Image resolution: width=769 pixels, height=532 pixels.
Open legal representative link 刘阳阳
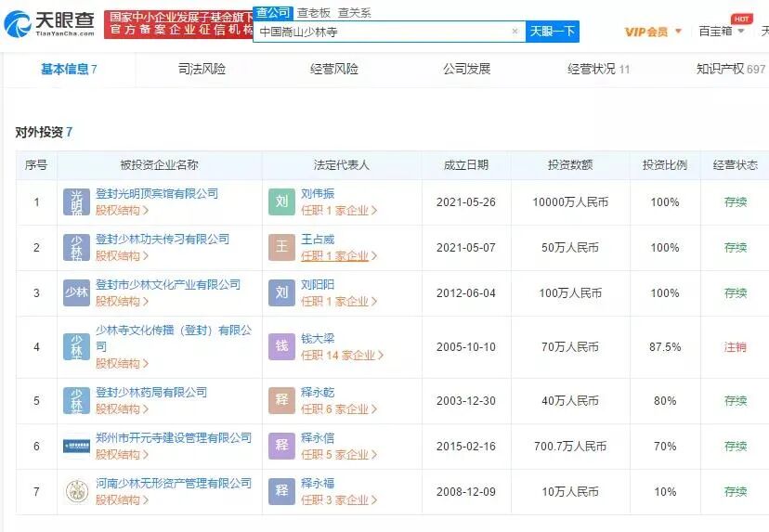[x=318, y=285]
